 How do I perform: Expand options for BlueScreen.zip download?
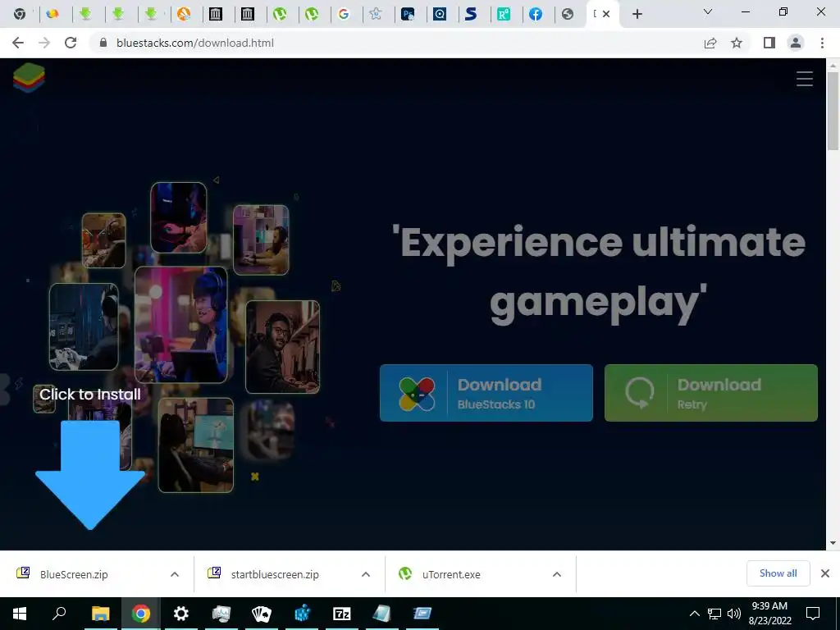(x=175, y=574)
